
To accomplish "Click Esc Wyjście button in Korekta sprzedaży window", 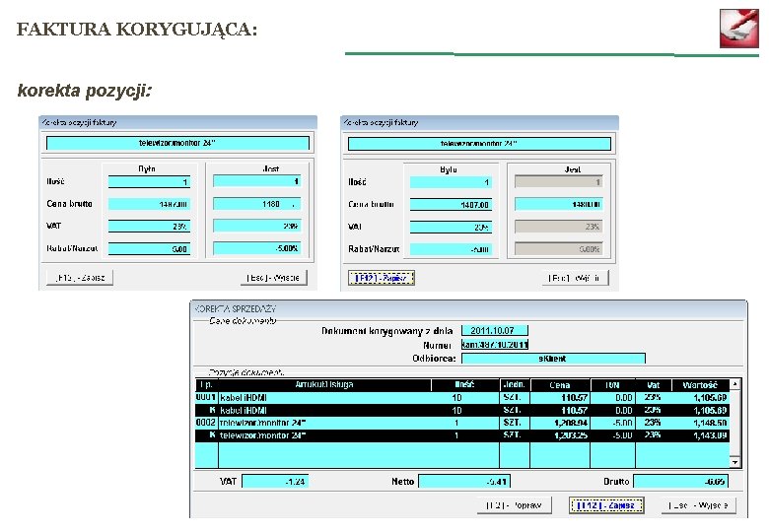I will (698, 505).
